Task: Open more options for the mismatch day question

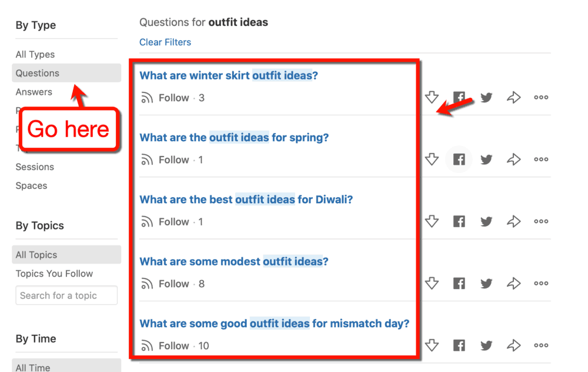Action: coord(540,346)
